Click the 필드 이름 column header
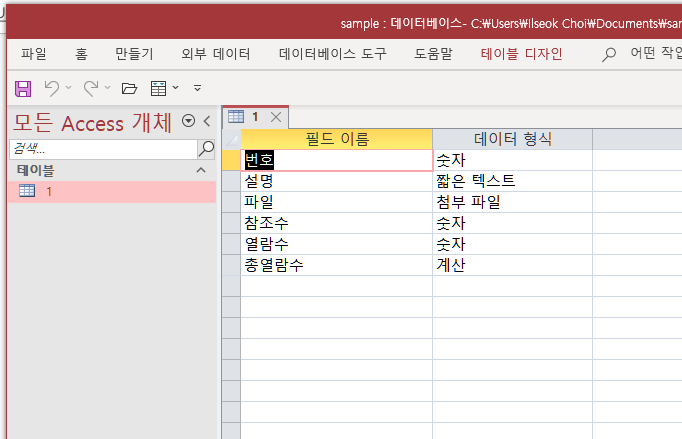 tap(337, 139)
